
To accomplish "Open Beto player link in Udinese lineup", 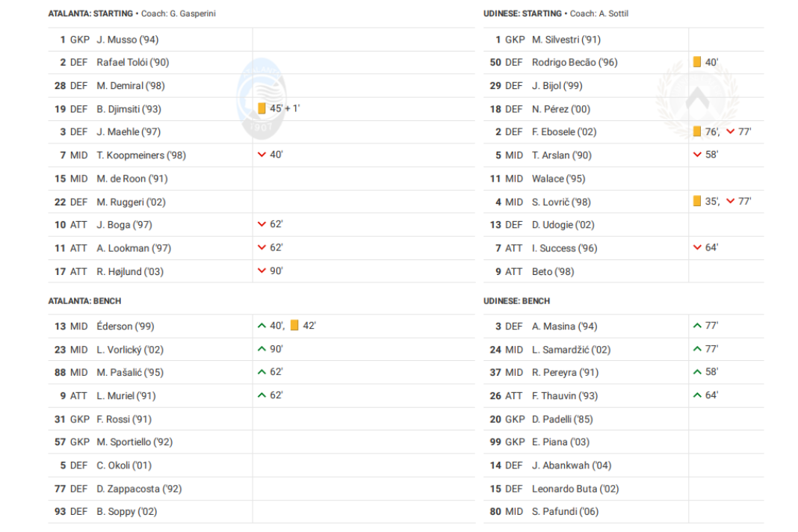I will [553, 272].
